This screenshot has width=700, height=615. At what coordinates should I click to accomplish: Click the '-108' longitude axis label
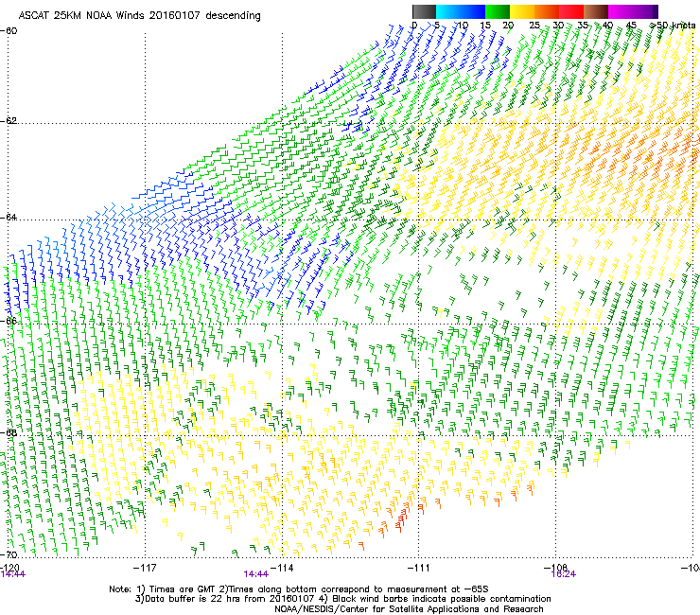tap(555, 567)
